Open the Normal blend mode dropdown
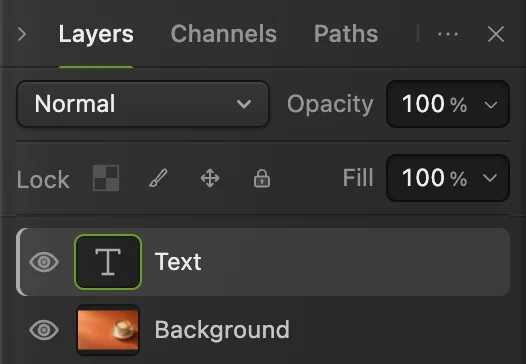Viewport: 526px width, 364px height. pyautogui.click(x=143, y=104)
